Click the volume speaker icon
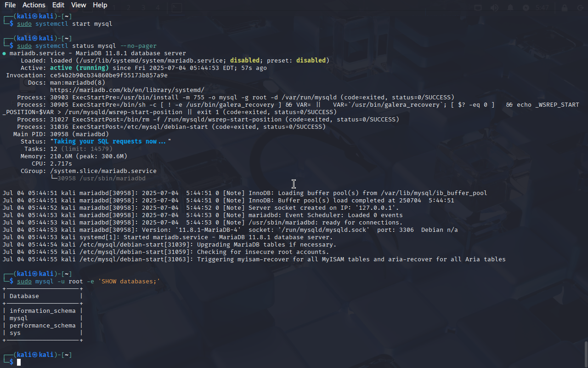The image size is (588, 368). [x=494, y=8]
